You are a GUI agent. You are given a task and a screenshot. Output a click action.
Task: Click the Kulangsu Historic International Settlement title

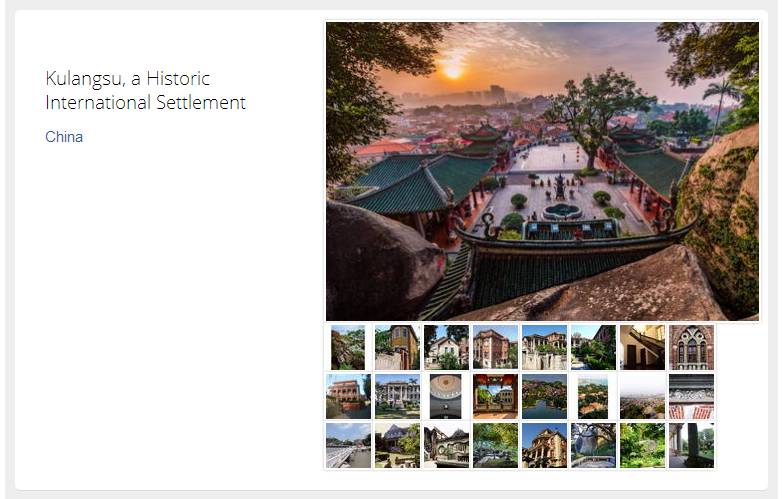click(145, 90)
